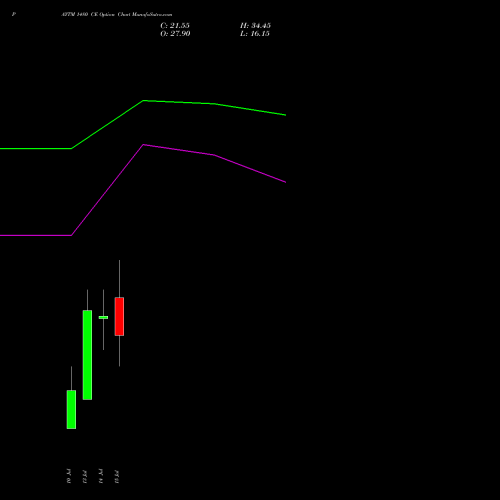Select the small green doji candle

pos(103,317)
